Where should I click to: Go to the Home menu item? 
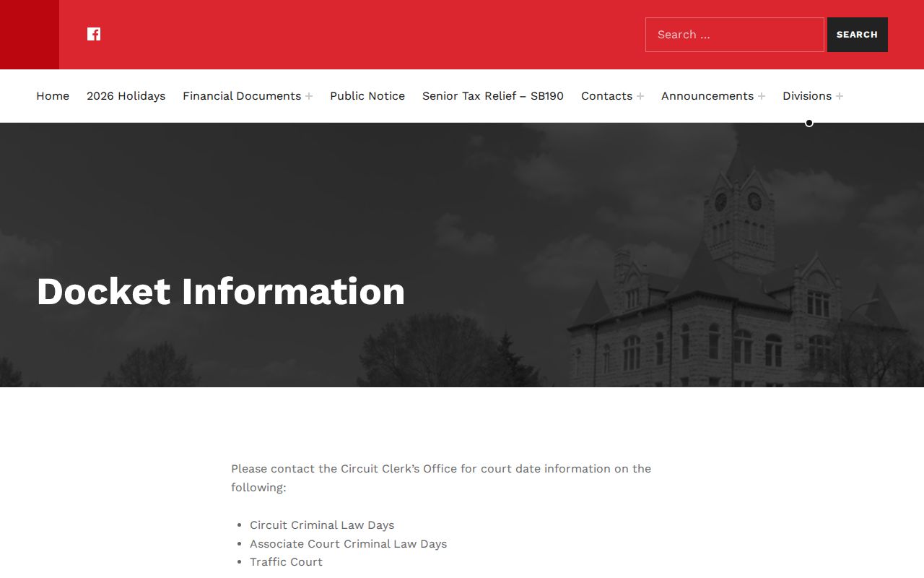[53, 96]
